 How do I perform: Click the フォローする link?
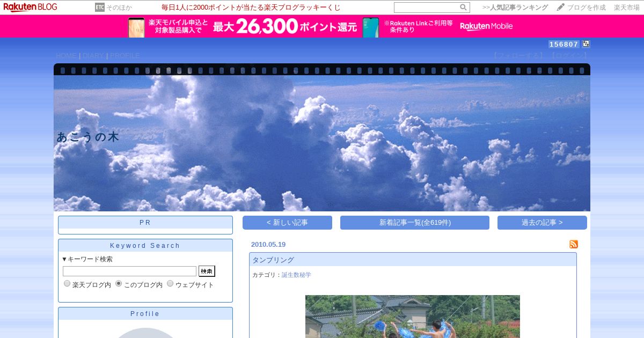point(518,55)
